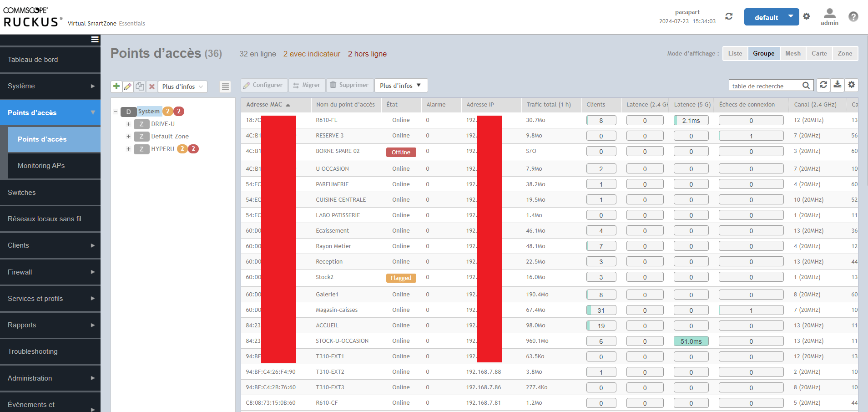Open table column settings gear

[x=852, y=85]
